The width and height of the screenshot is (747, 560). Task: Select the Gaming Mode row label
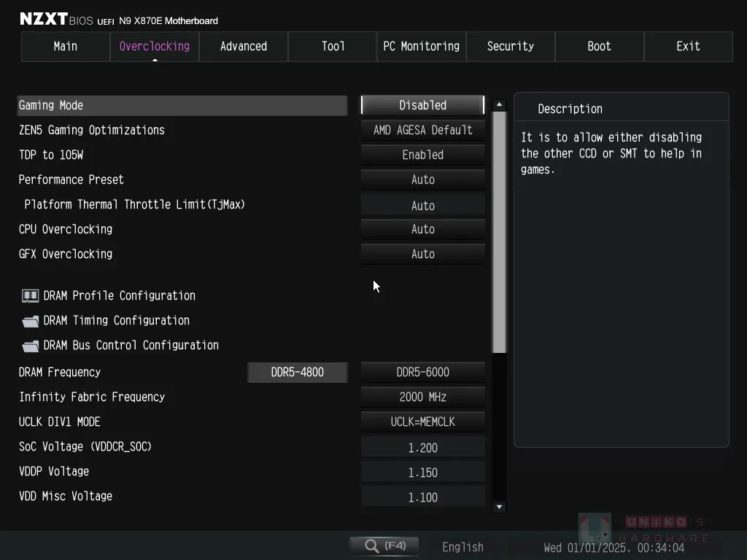51,105
